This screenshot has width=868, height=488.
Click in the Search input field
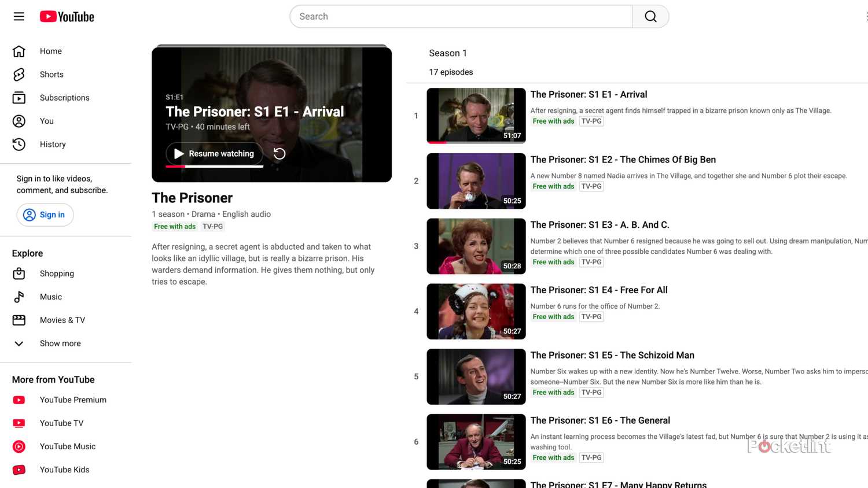[x=461, y=17]
